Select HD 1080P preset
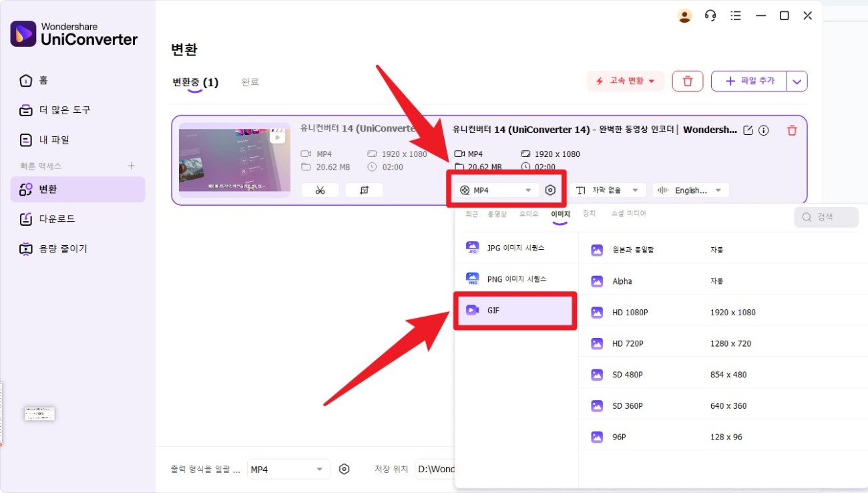The image size is (868, 493). click(724, 312)
